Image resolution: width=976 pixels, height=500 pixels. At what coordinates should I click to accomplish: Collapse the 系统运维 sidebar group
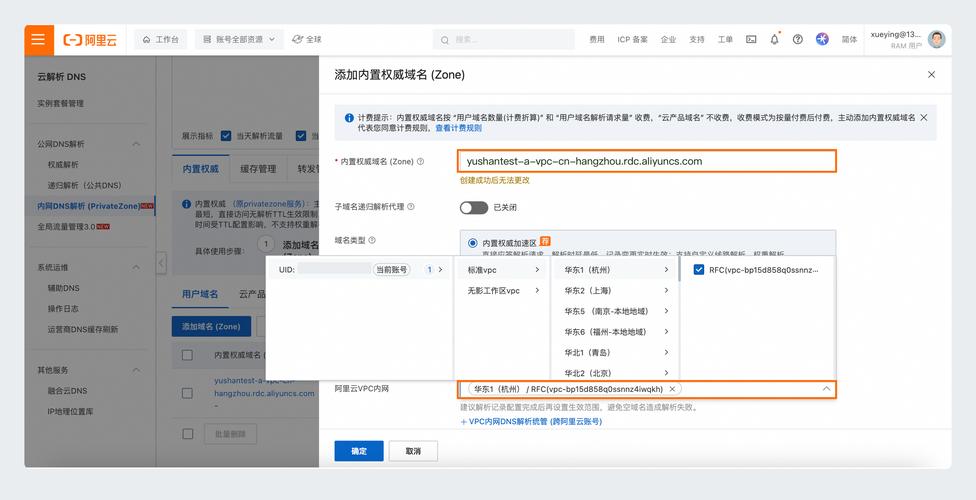[x=136, y=268]
